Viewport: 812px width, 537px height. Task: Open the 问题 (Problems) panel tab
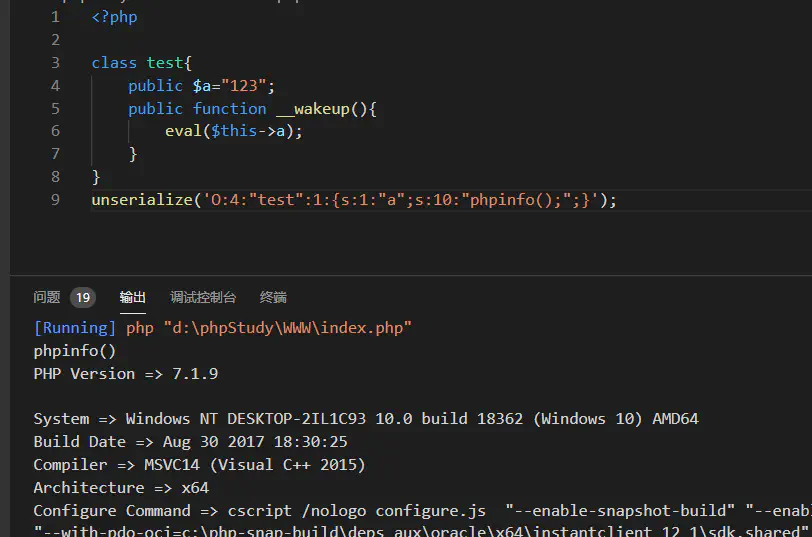[x=47, y=297]
